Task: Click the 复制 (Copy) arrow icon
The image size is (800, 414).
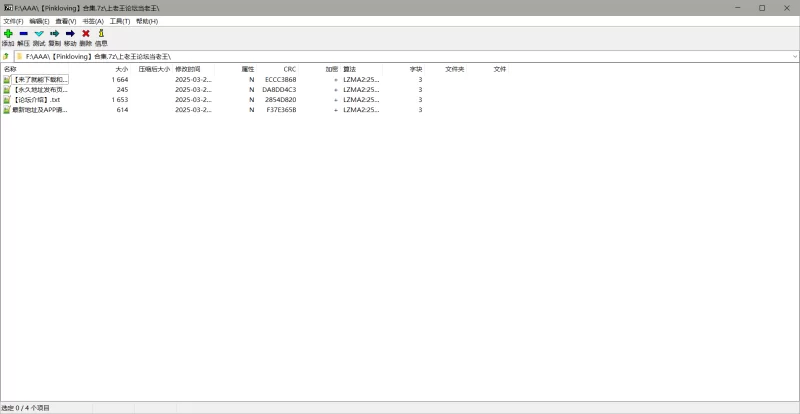Action: (54, 34)
